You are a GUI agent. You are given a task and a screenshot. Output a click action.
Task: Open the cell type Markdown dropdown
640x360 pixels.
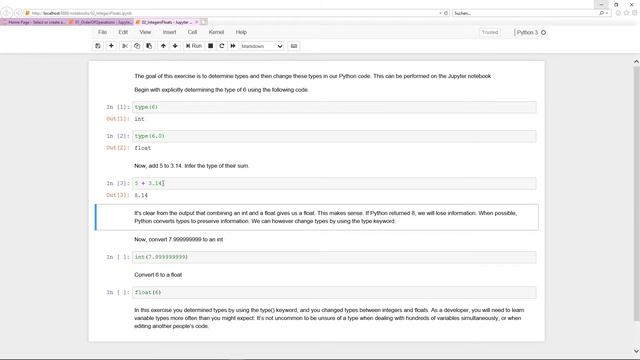(x=262, y=46)
